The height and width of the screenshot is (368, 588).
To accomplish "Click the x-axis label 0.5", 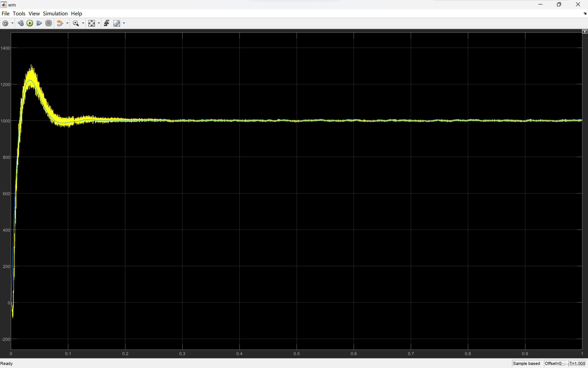I will pyautogui.click(x=297, y=354).
